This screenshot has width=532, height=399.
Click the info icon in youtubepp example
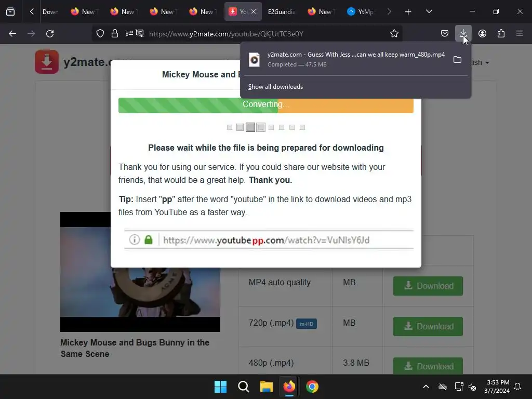[x=135, y=240]
